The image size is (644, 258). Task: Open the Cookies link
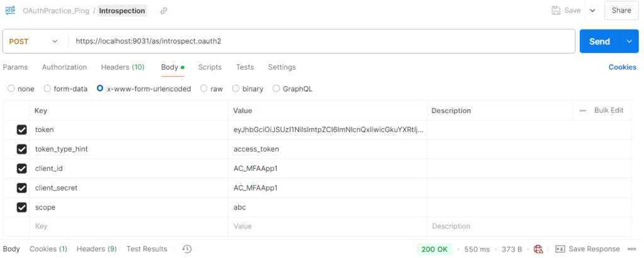[x=622, y=67]
